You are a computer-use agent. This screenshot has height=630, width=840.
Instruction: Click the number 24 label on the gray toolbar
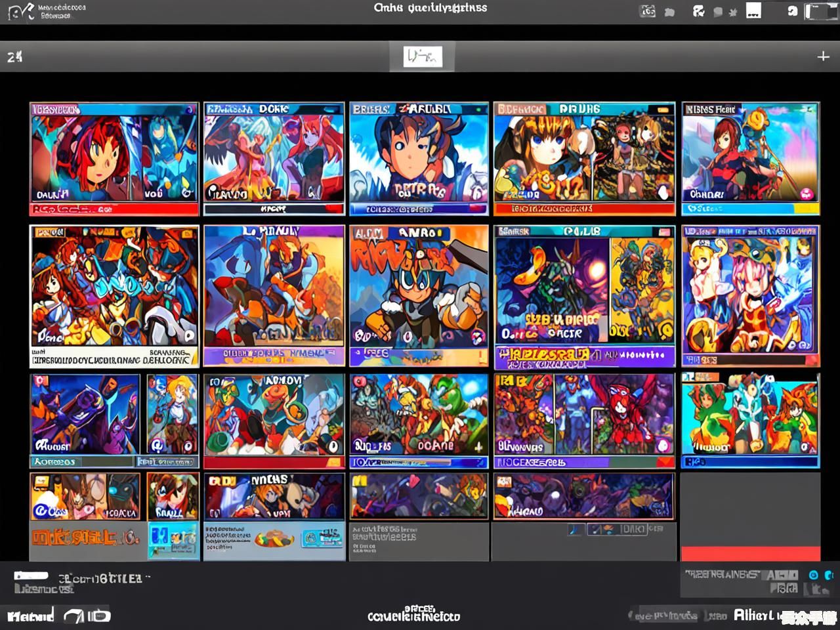tap(14, 57)
